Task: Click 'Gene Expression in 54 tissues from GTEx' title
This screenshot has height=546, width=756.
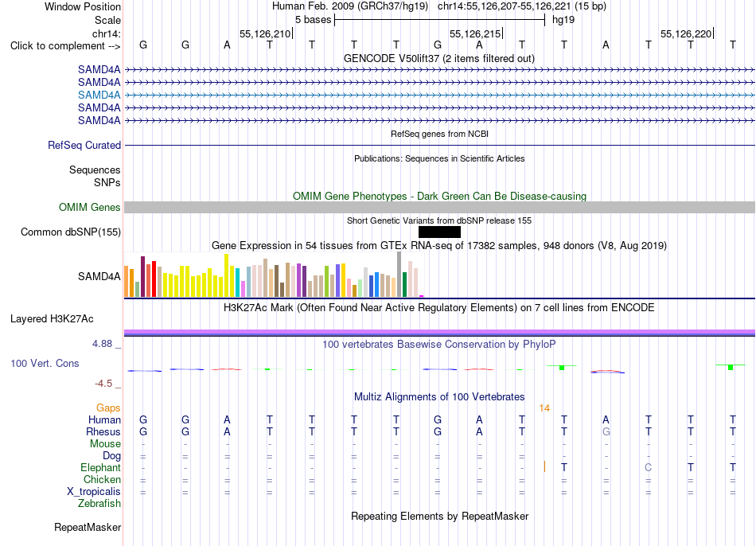Action: pyautogui.click(x=439, y=245)
